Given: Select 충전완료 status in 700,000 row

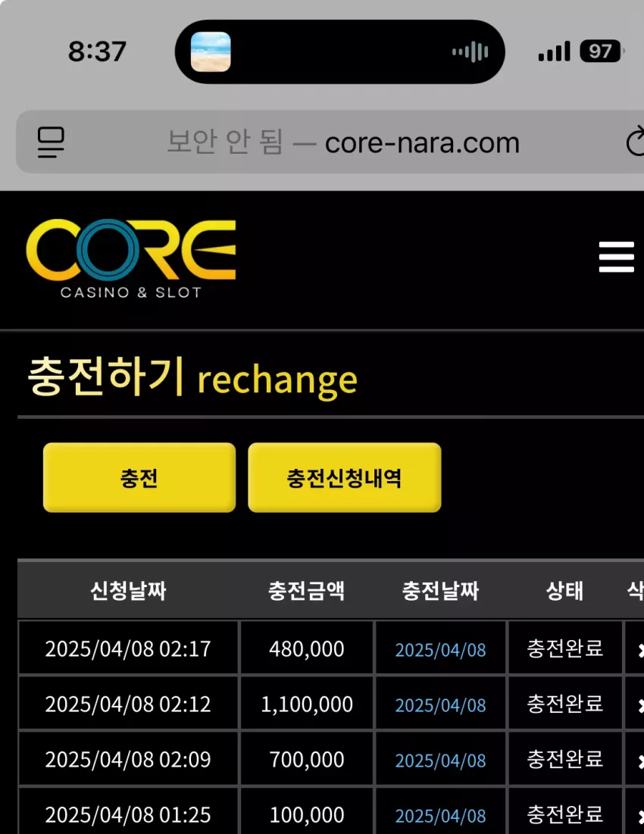Looking at the screenshot, I should point(564,759).
